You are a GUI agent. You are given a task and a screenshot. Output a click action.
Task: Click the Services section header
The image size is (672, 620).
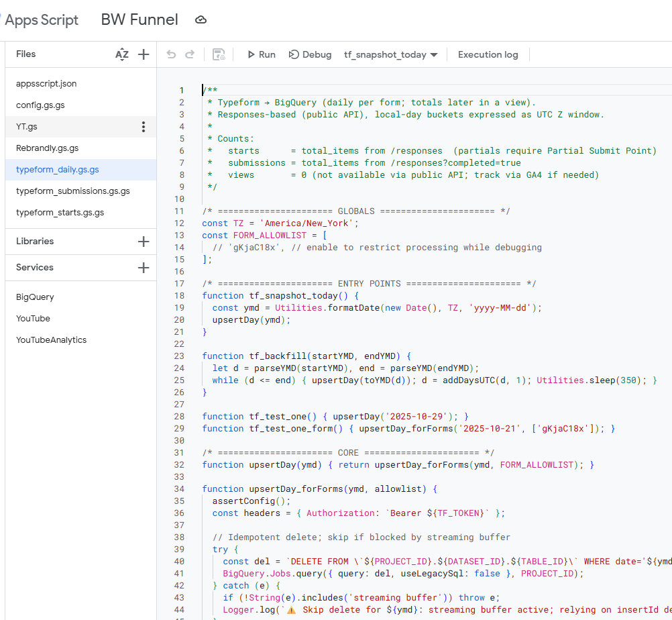pos(35,267)
